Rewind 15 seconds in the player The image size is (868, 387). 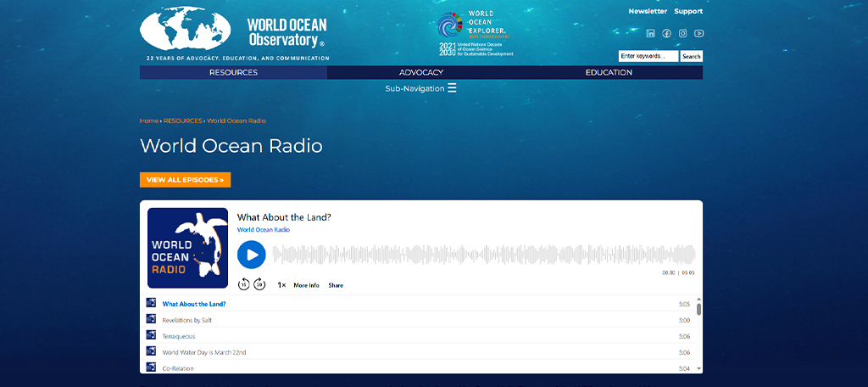243,284
